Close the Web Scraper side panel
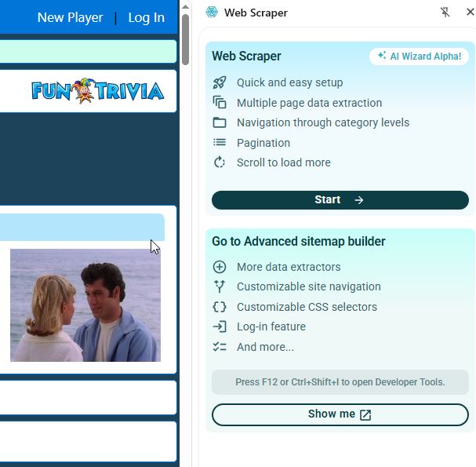 (x=471, y=12)
